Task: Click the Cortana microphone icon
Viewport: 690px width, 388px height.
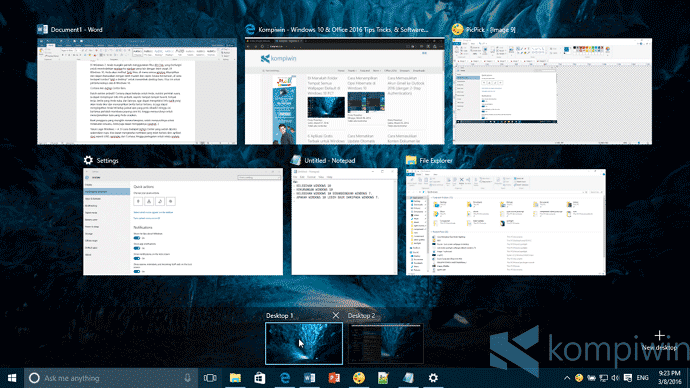Action: 187,378
